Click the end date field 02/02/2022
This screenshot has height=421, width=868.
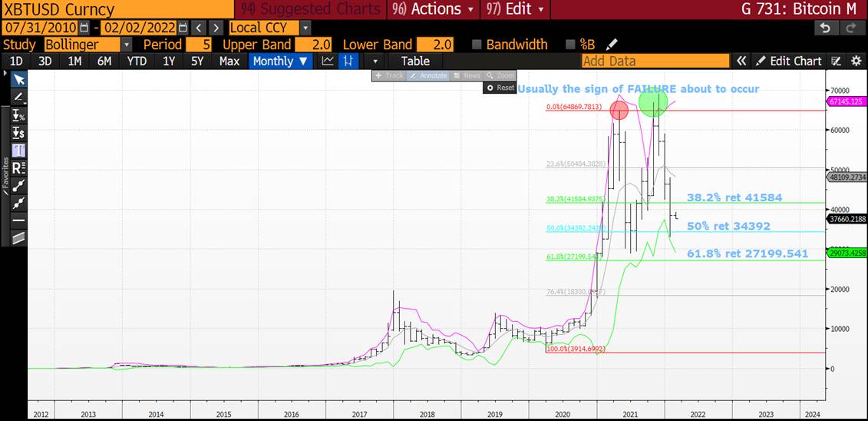(138, 28)
